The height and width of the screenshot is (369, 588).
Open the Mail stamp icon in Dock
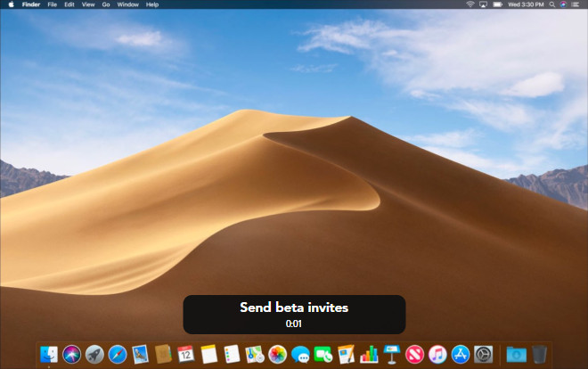[x=140, y=355]
